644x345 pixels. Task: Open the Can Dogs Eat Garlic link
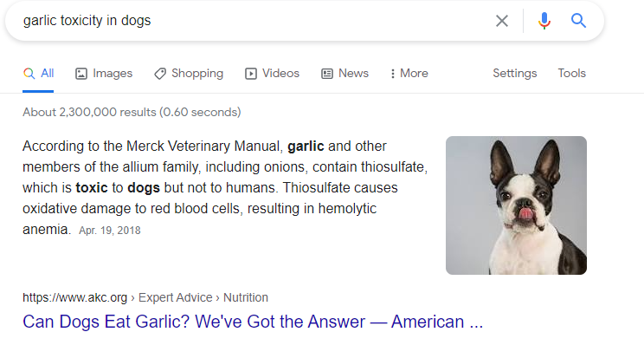[253, 322]
